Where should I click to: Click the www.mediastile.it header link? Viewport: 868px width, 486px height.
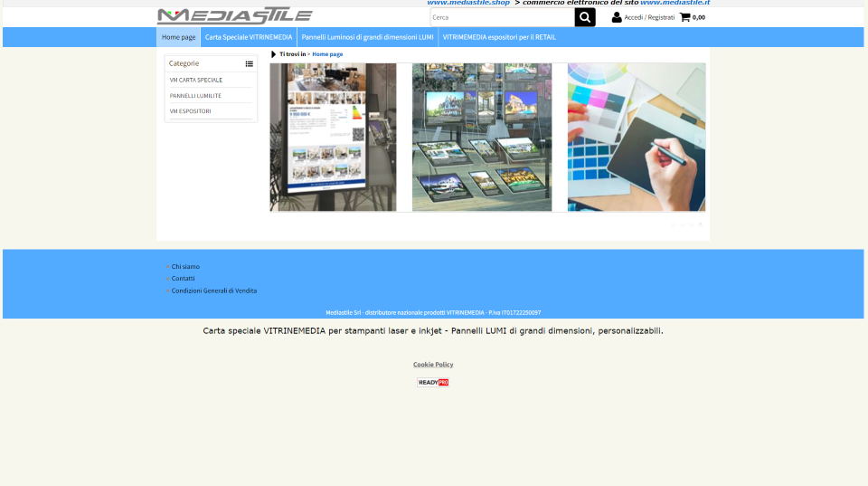[x=675, y=3]
